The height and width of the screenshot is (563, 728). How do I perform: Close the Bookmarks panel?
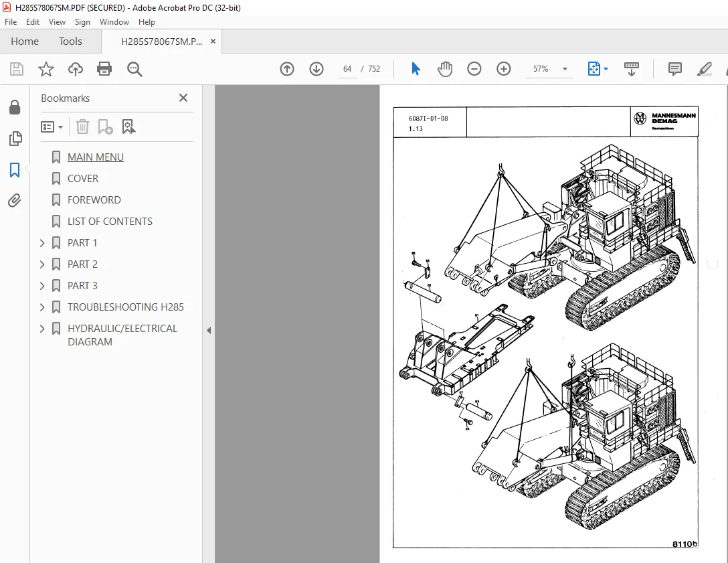[183, 98]
